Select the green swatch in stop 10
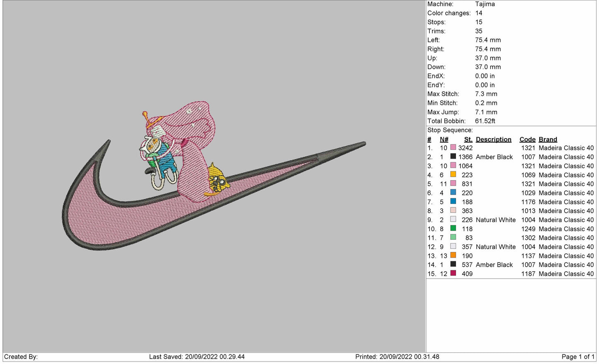This screenshot has width=599, height=364. click(x=453, y=229)
